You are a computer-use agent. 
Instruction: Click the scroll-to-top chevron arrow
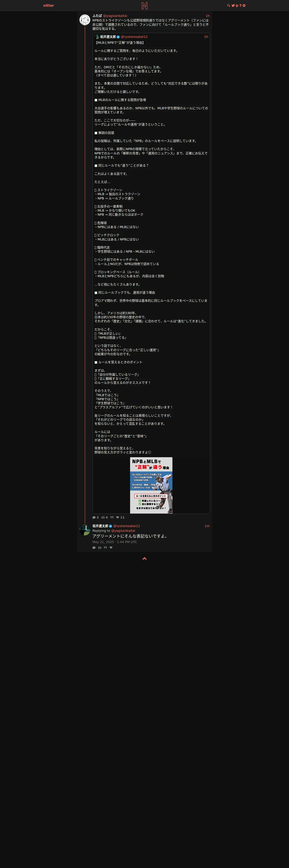tap(144, 558)
